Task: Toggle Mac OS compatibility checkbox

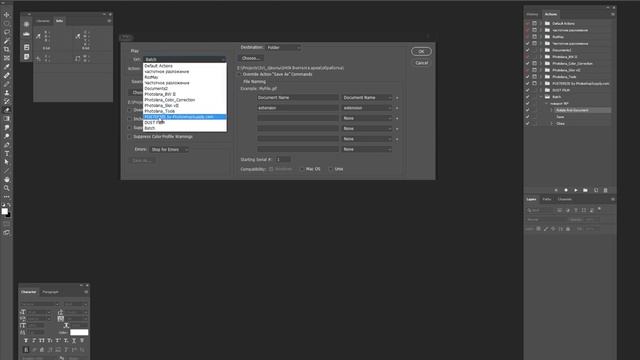Action: 302,169
